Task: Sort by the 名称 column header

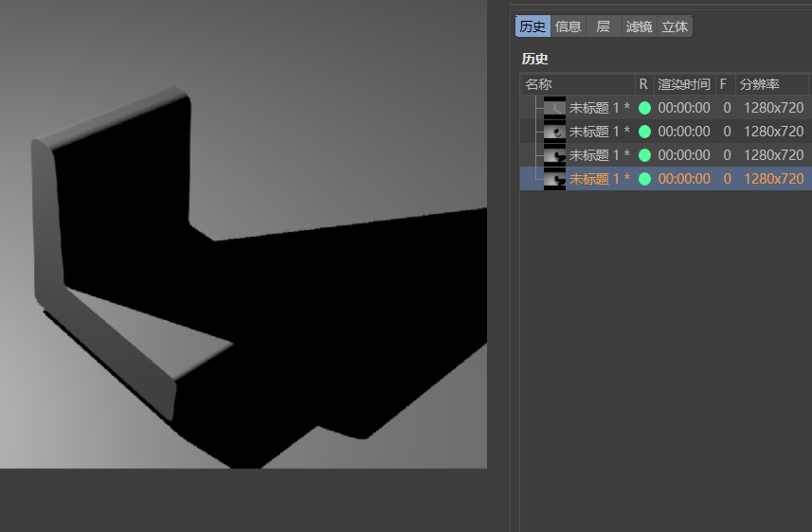Action: pos(577,84)
